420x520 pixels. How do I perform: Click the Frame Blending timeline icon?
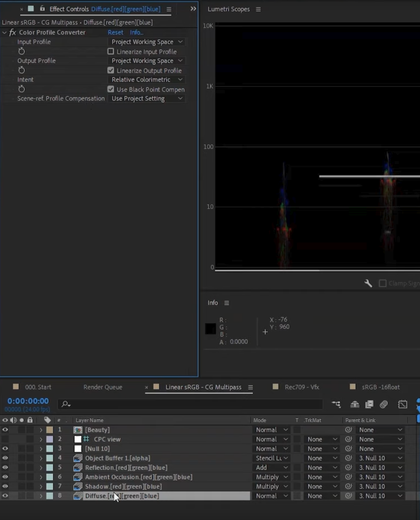[369, 404]
